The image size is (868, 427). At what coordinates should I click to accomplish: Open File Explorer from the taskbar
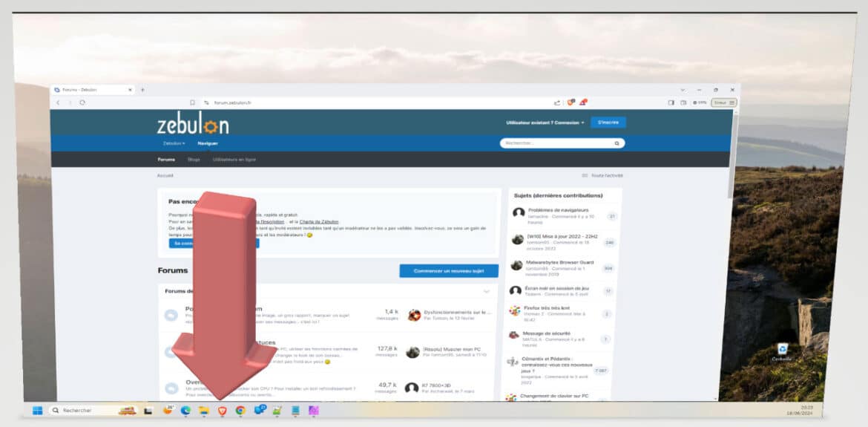(x=203, y=410)
